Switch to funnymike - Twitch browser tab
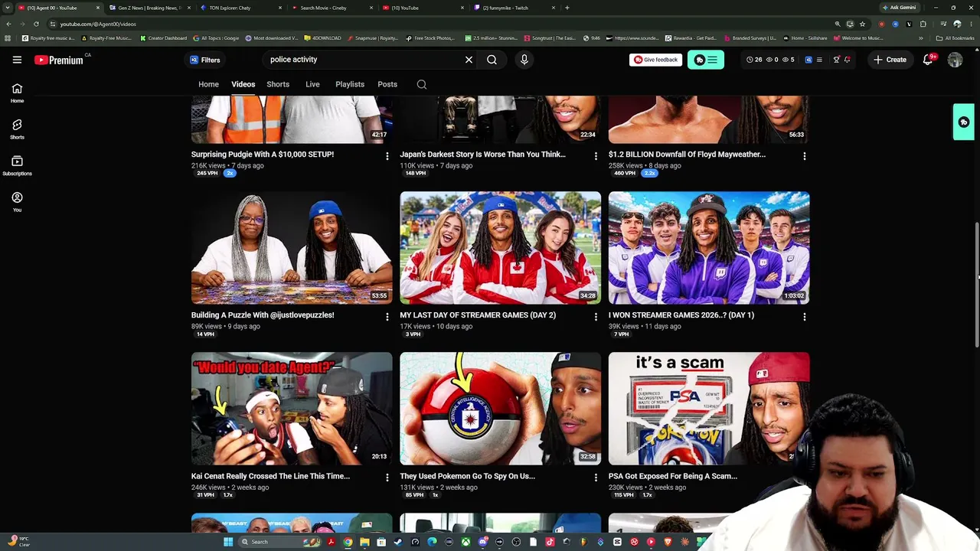This screenshot has width=980, height=551. pos(514,8)
